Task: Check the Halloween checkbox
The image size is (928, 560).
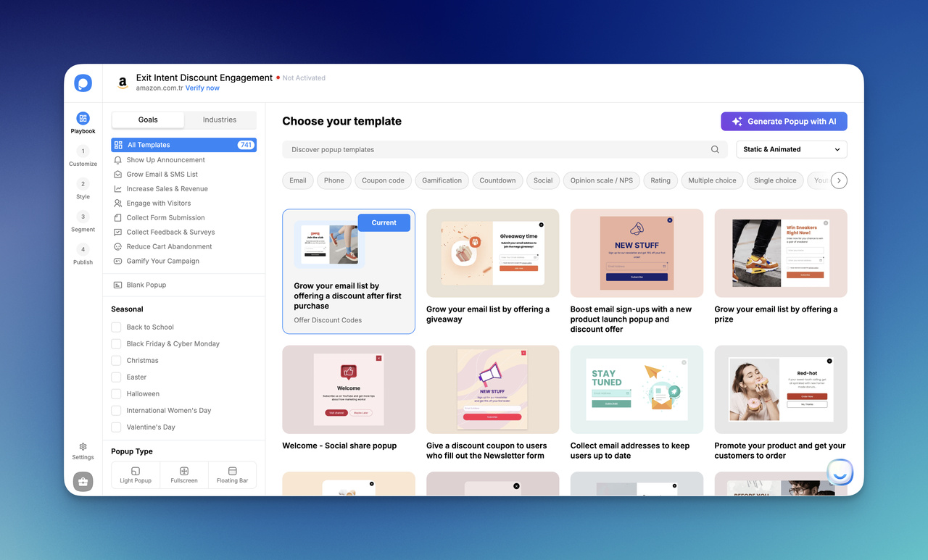Action: (x=115, y=393)
